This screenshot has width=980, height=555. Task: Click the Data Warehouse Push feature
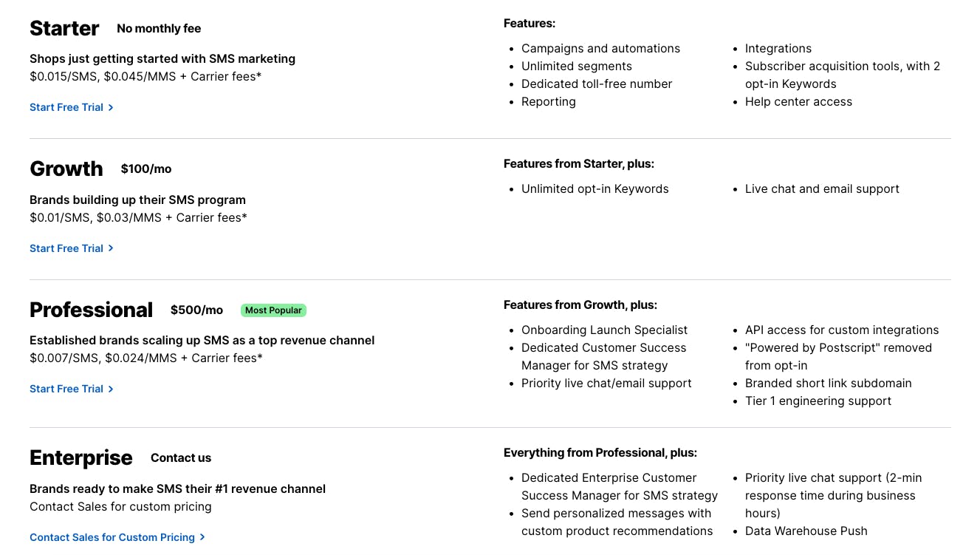tap(806, 531)
